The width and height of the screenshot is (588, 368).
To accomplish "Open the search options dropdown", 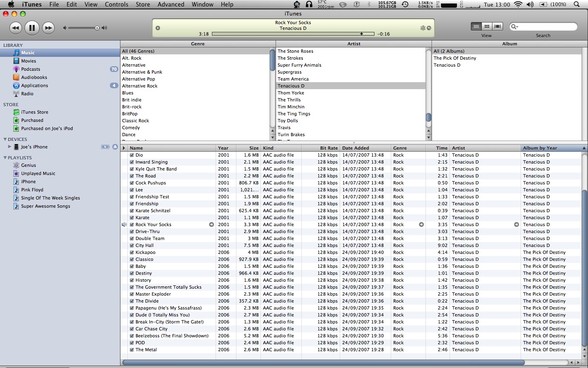I will pyautogui.click(x=514, y=27).
